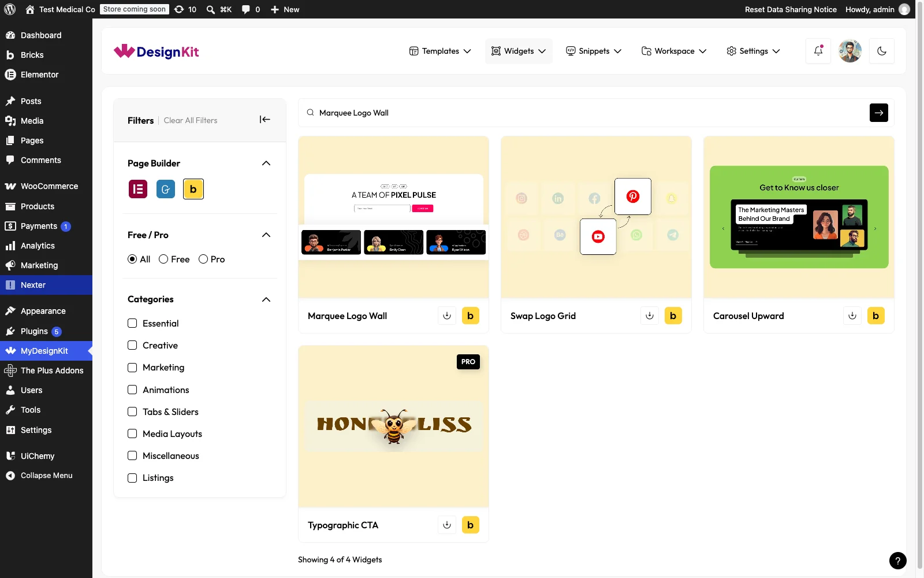Image resolution: width=924 pixels, height=578 pixels.
Task: Click the Store coming soon badge
Action: tap(135, 9)
